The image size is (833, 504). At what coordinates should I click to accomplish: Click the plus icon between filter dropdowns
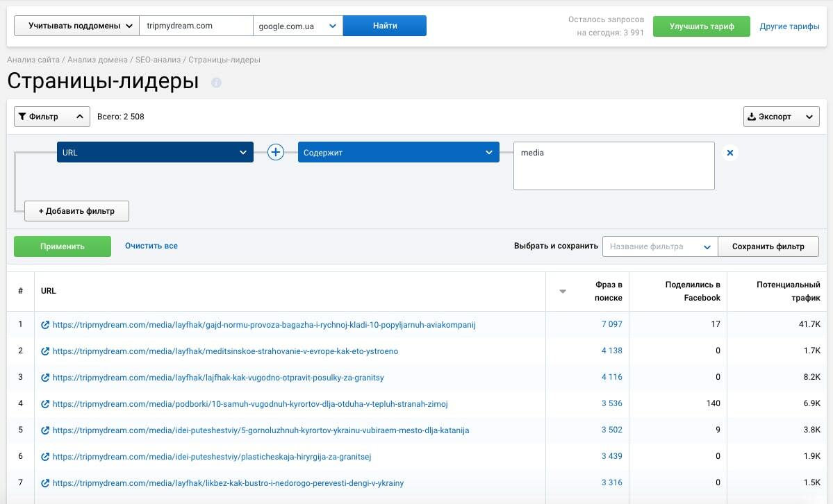pos(276,152)
